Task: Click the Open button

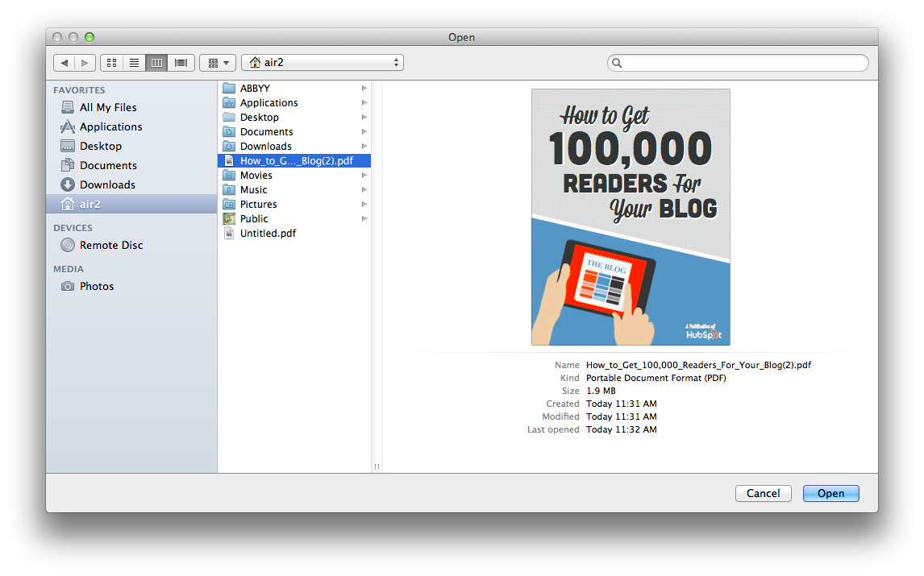Action: (x=830, y=493)
